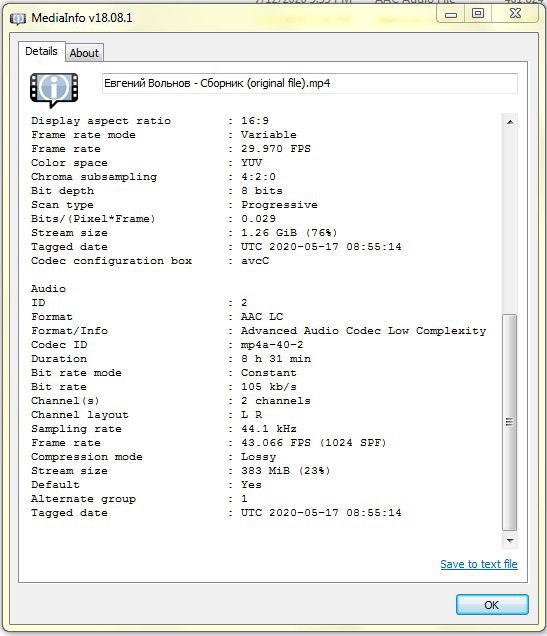The image size is (547, 636).
Task: Click the scrollbar up arrow
Action: click(x=510, y=122)
